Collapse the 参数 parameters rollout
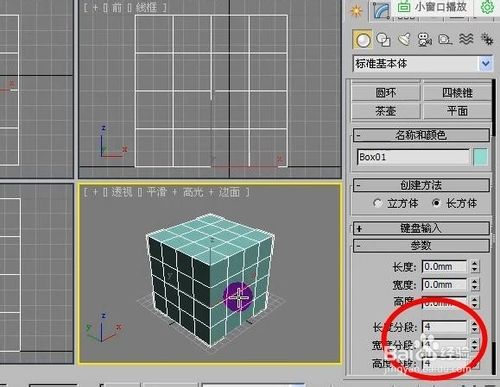 click(x=421, y=246)
